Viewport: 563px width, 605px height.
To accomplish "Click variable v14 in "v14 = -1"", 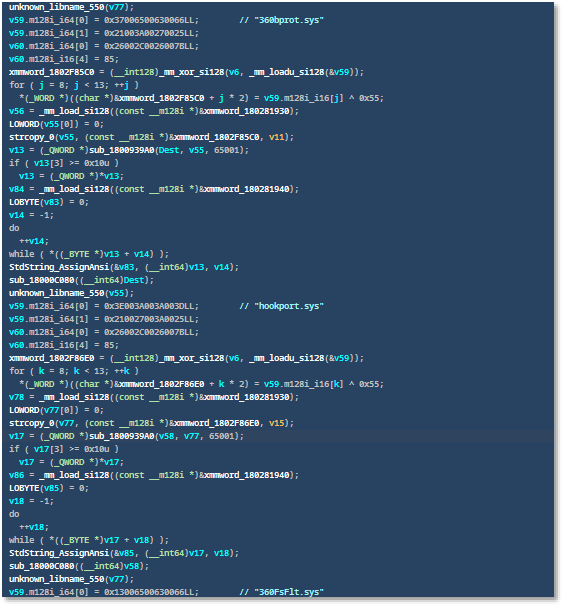I will pyautogui.click(x=16, y=215).
